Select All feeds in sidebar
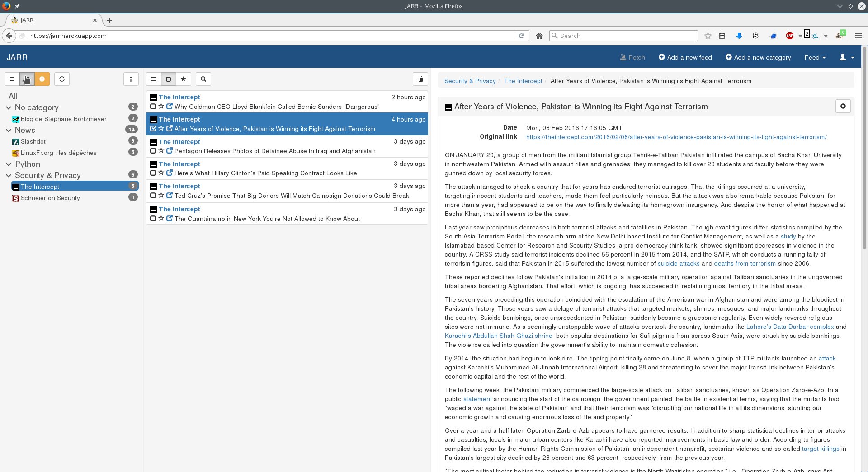868x472 pixels. [13, 96]
